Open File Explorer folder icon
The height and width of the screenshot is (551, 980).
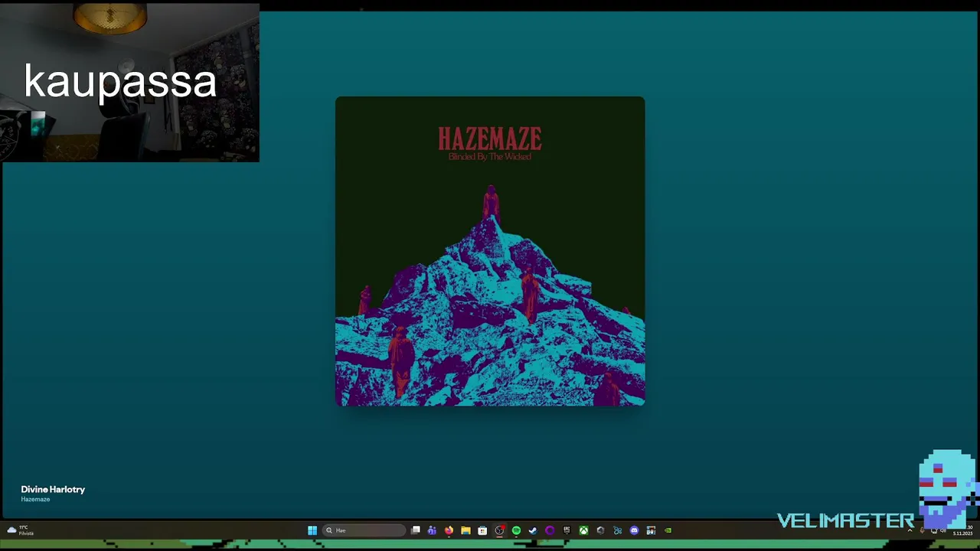[465, 530]
